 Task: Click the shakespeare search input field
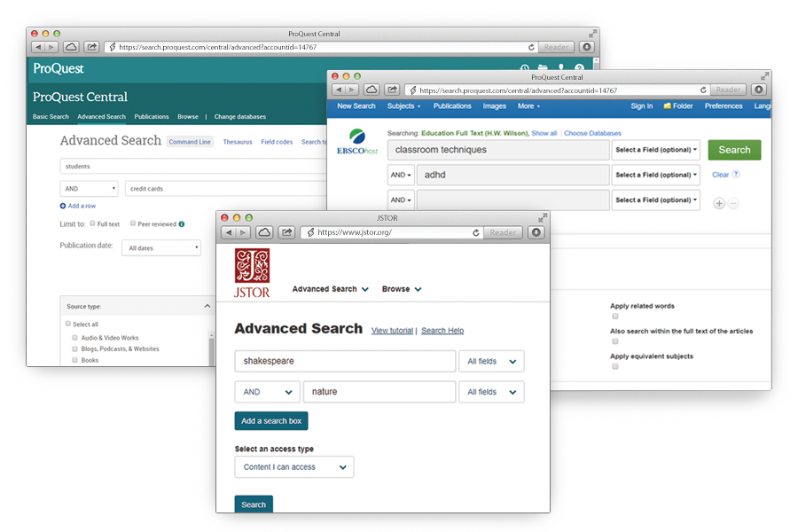[345, 361]
